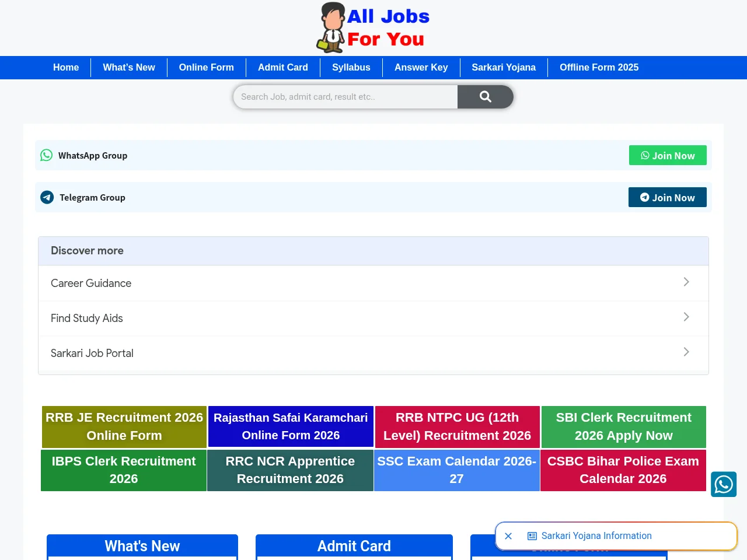Focus the Search Job input field
The image size is (747, 560).
coord(345,97)
